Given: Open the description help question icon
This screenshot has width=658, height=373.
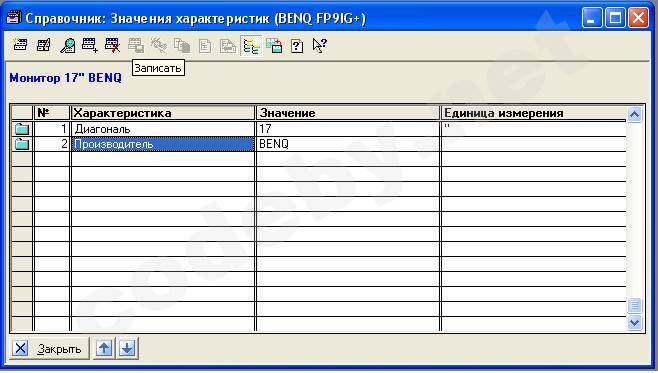Looking at the screenshot, I should click(297, 45).
